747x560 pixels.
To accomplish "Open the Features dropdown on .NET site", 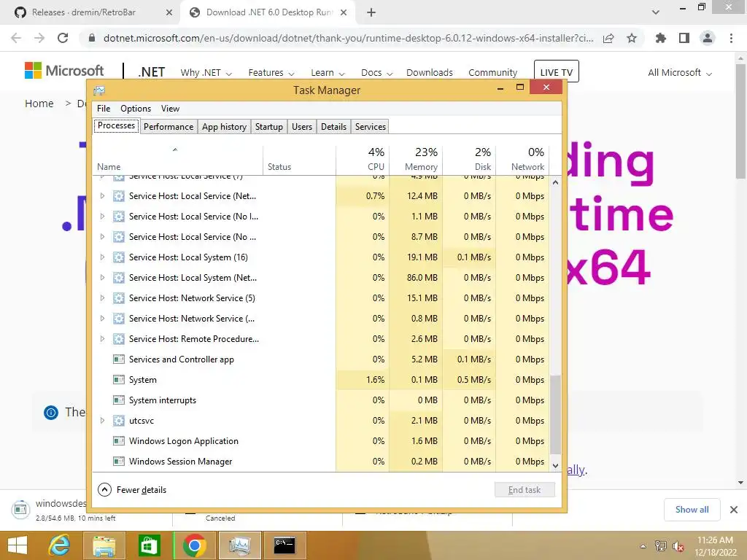I will click(x=271, y=72).
